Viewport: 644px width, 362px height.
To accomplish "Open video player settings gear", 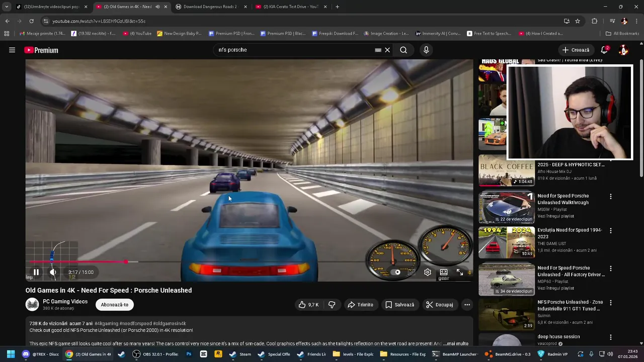I will pyautogui.click(x=428, y=272).
